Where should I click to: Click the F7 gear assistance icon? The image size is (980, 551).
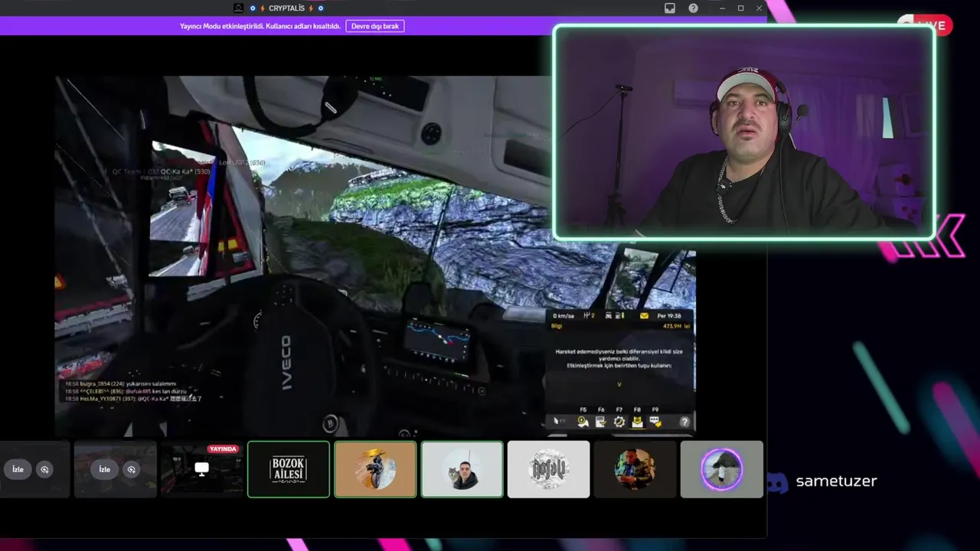click(619, 421)
